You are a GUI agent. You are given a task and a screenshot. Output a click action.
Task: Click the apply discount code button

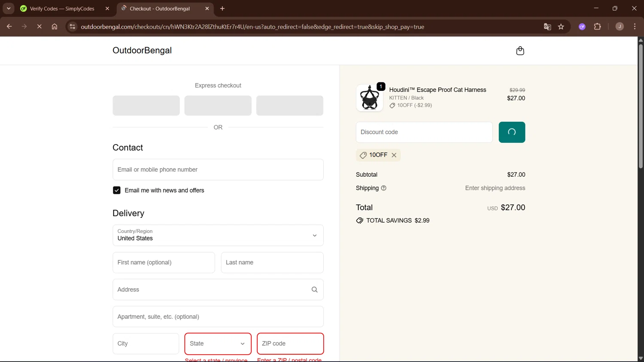[x=512, y=132]
